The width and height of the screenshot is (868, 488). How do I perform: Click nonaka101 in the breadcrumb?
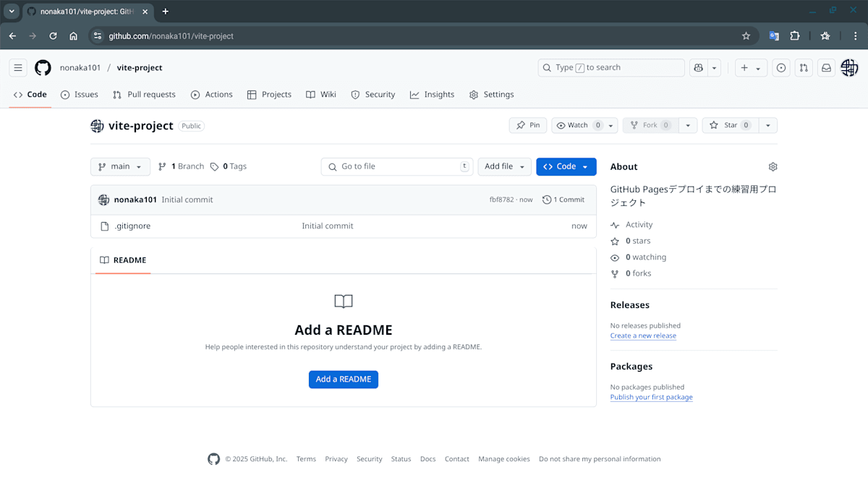pyautogui.click(x=80, y=68)
